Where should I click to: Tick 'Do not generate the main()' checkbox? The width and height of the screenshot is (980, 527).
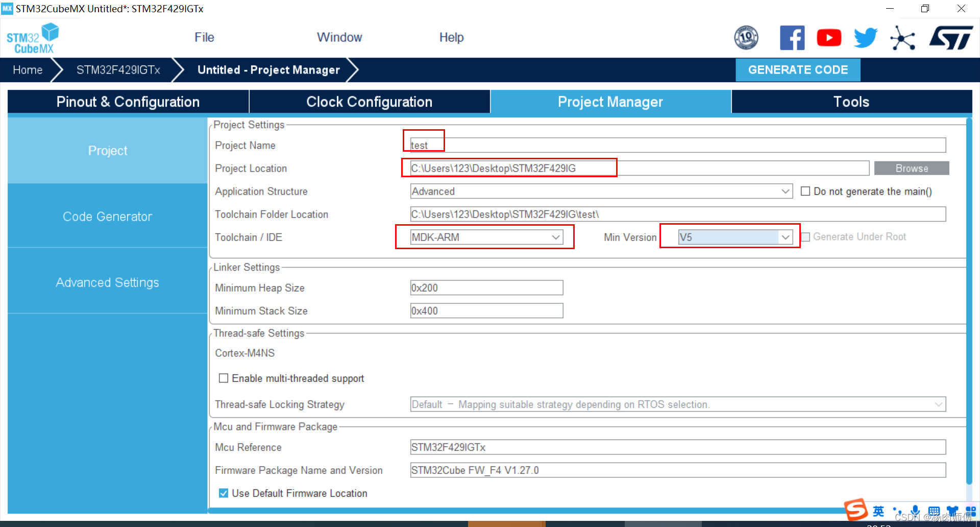(805, 191)
